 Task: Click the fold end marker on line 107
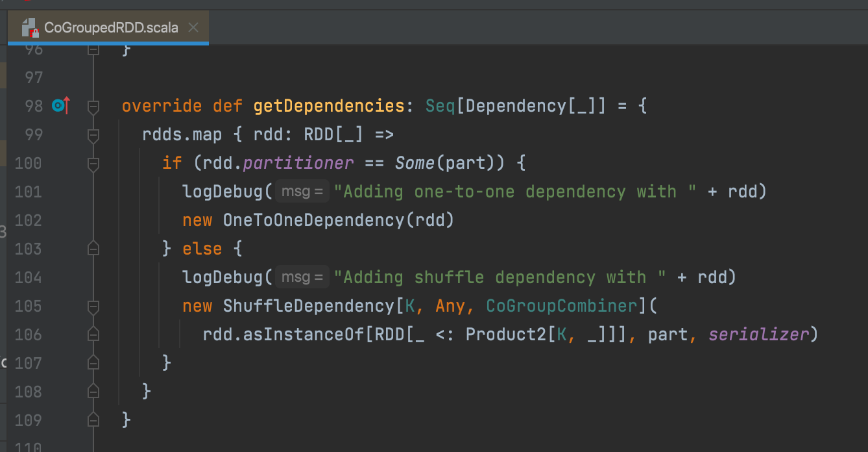[93, 363]
